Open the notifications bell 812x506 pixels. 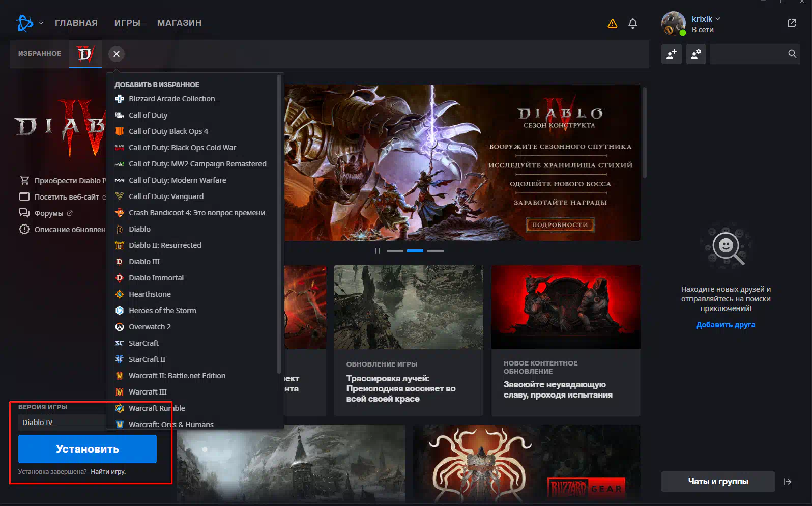[x=633, y=23]
